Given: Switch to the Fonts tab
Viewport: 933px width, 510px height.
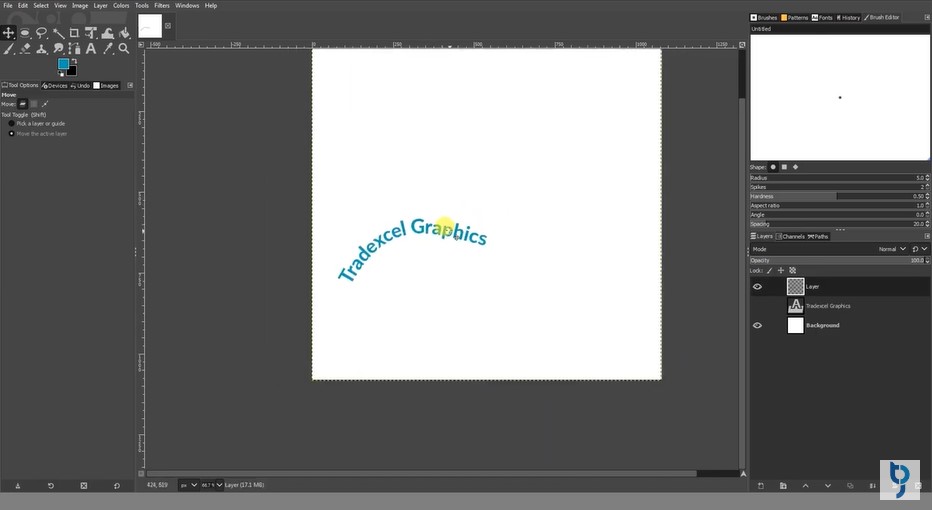Looking at the screenshot, I should point(822,17).
